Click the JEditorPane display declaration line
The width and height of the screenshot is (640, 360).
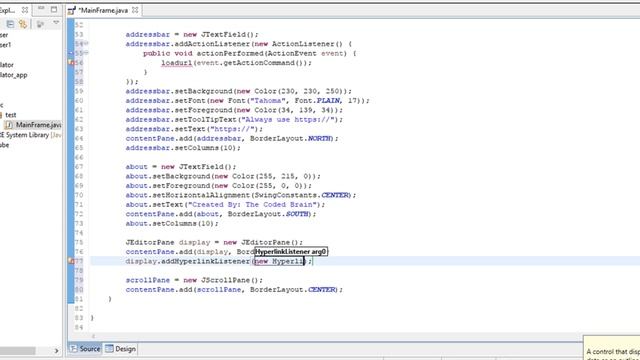tap(214, 242)
